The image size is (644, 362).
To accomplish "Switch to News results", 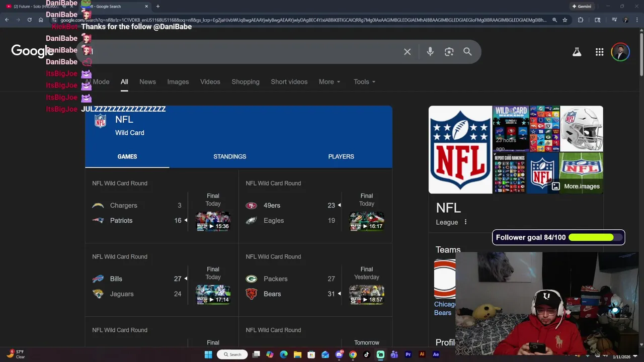I will point(147,82).
